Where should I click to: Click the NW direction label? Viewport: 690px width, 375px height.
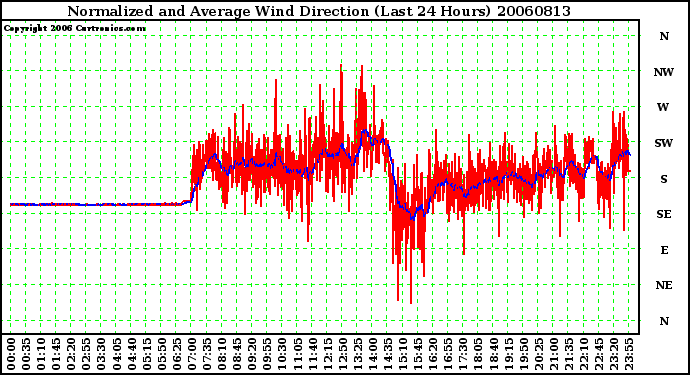tap(664, 72)
